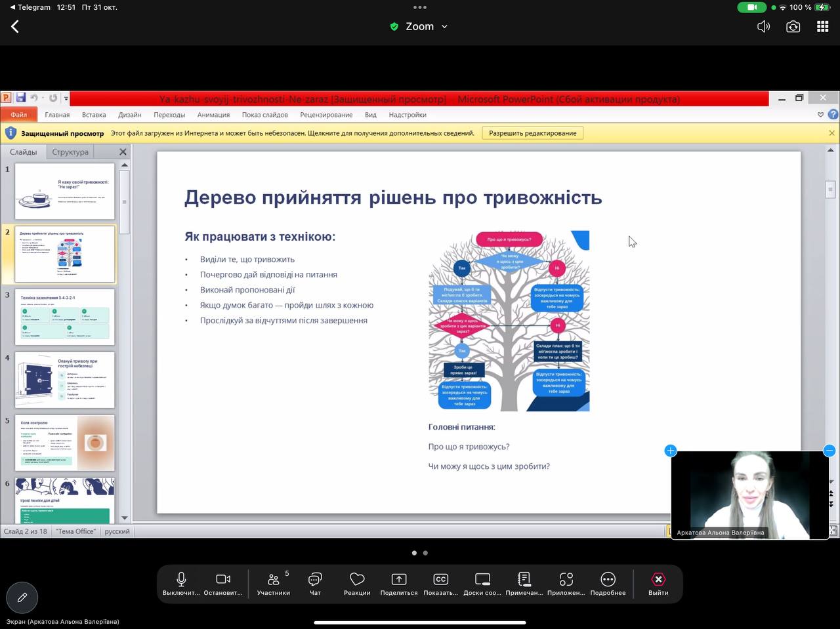The image size is (840, 629).
Task: Open Reactions heart icon
Action: (x=357, y=580)
